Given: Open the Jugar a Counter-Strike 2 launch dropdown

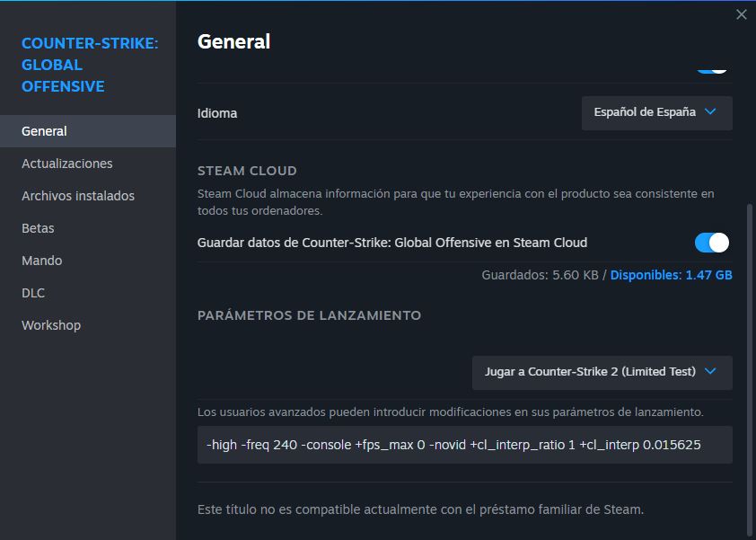Looking at the screenshot, I should 602,372.
